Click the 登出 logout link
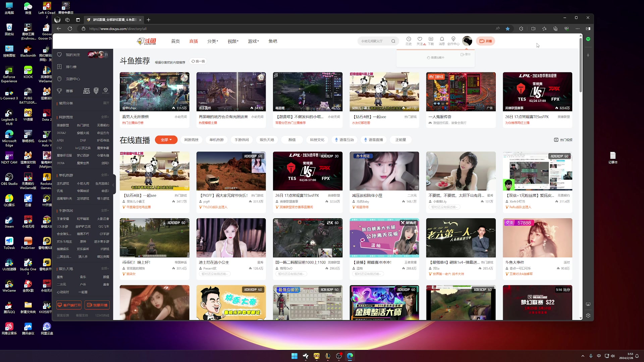 pyautogui.click(x=466, y=54)
